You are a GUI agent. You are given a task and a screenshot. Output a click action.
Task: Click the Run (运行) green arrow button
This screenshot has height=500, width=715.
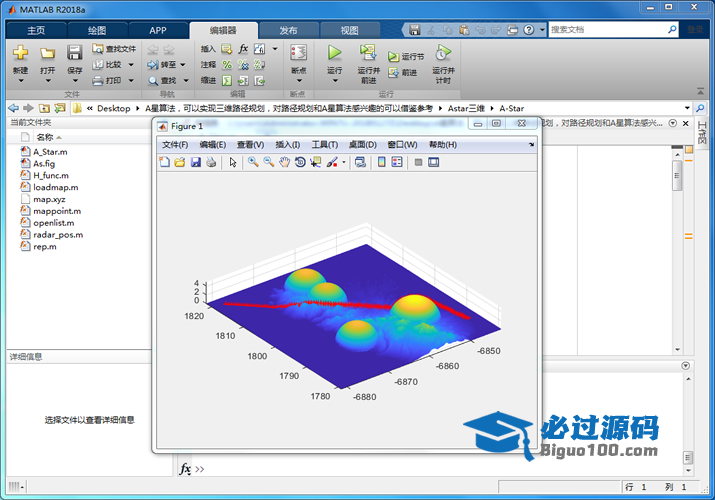pyautogui.click(x=334, y=52)
